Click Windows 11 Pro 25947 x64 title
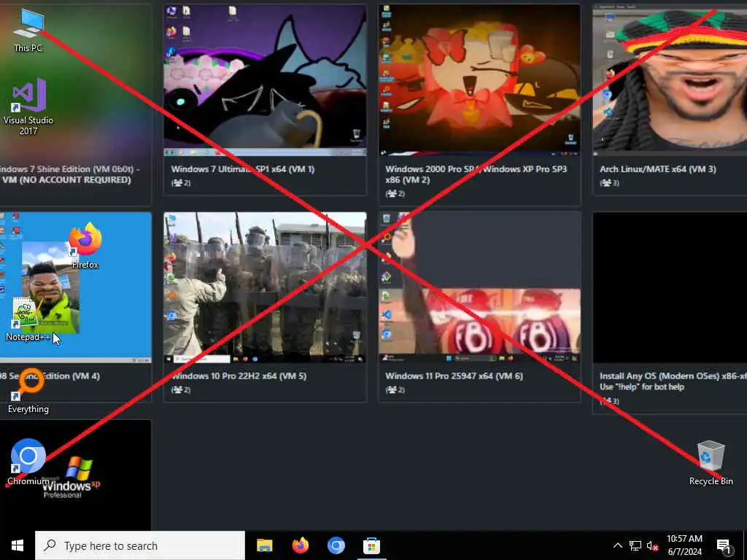This screenshot has height=560, width=747. (x=454, y=376)
